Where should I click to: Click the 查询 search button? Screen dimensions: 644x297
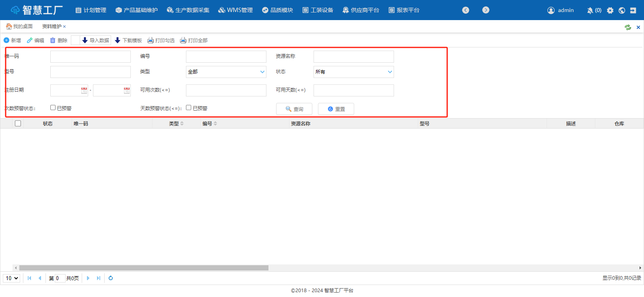pos(294,109)
